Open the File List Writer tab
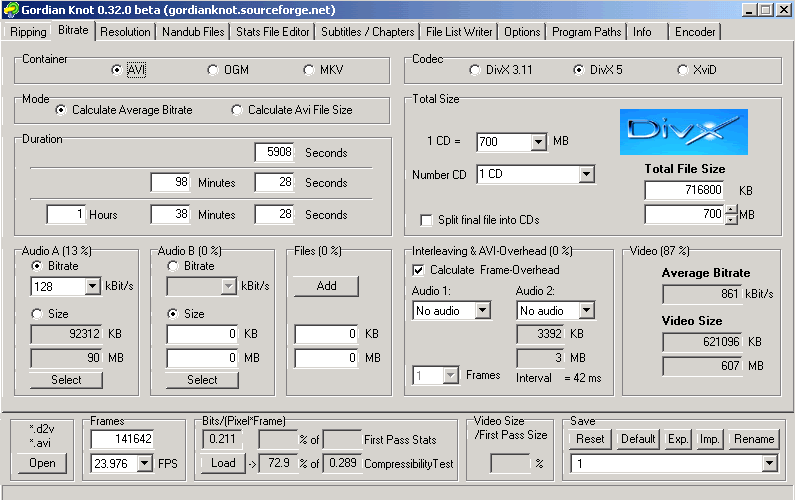The image size is (795, 500). pyautogui.click(x=459, y=32)
